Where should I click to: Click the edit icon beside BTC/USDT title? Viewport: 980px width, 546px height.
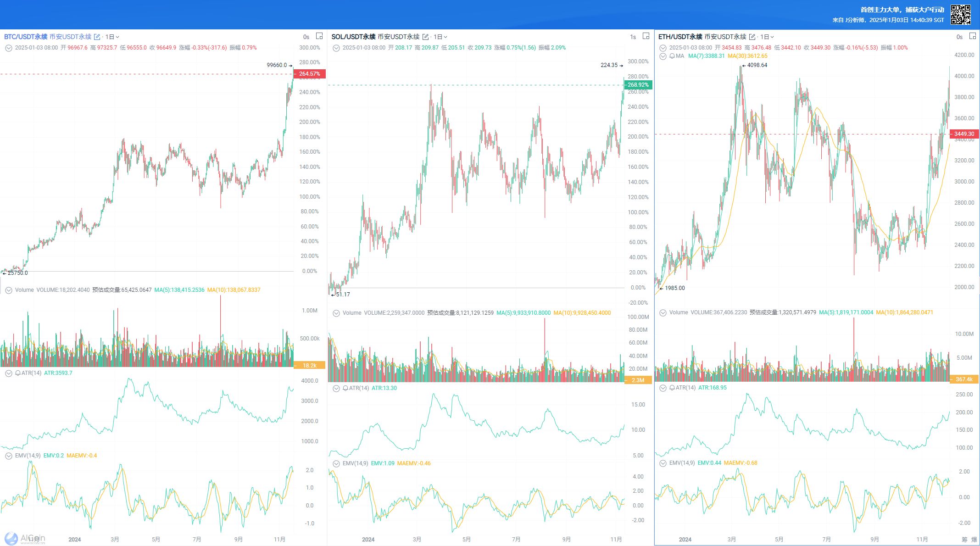(97, 37)
